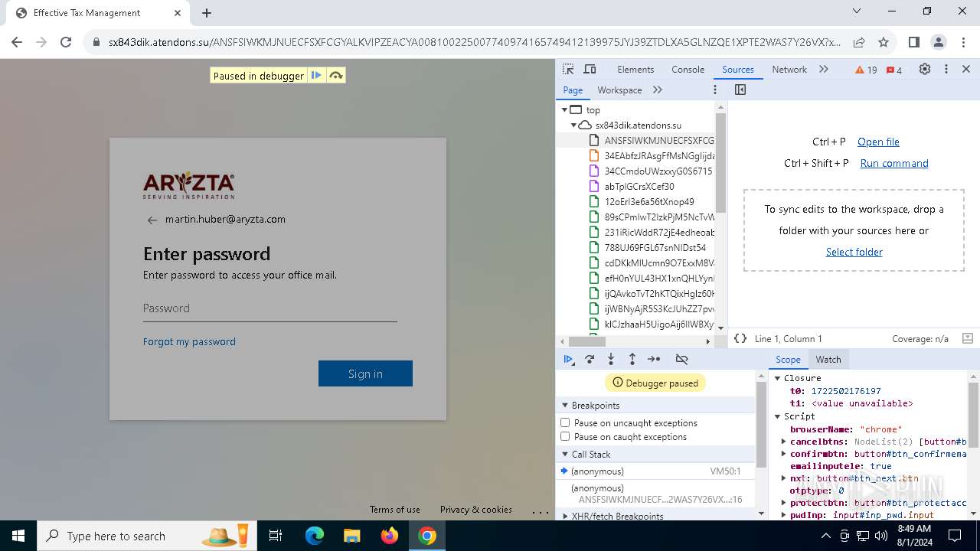The image size is (980, 551).
Task: Go back from martin.huber@aryzta.com account
Action: tap(152, 220)
